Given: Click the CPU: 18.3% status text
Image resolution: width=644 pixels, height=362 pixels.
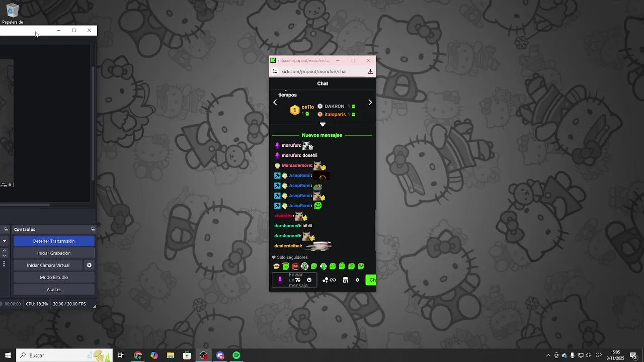Looking at the screenshot, I should coord(37,304).
